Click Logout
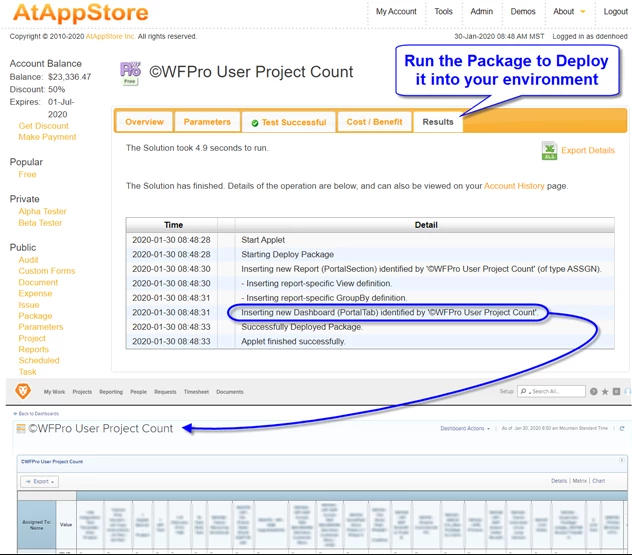Screen dimensions: 632x555 tap(615, 12)
